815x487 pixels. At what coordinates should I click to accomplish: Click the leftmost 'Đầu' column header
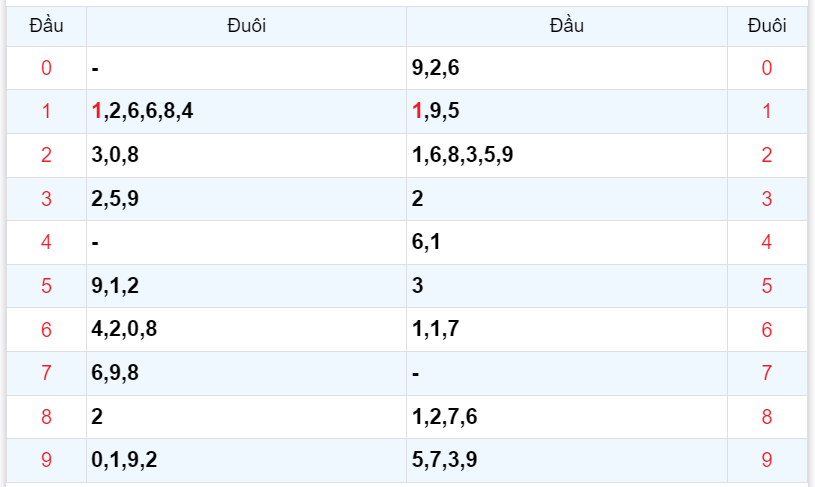46,26
